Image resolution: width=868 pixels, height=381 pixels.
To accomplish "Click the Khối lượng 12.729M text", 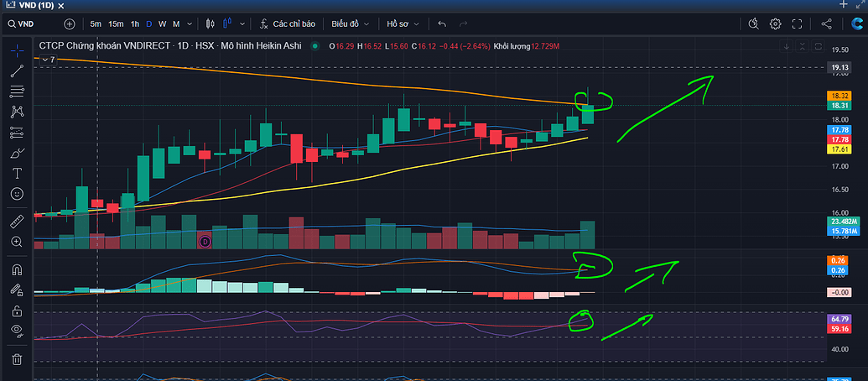I will [527, 46].
